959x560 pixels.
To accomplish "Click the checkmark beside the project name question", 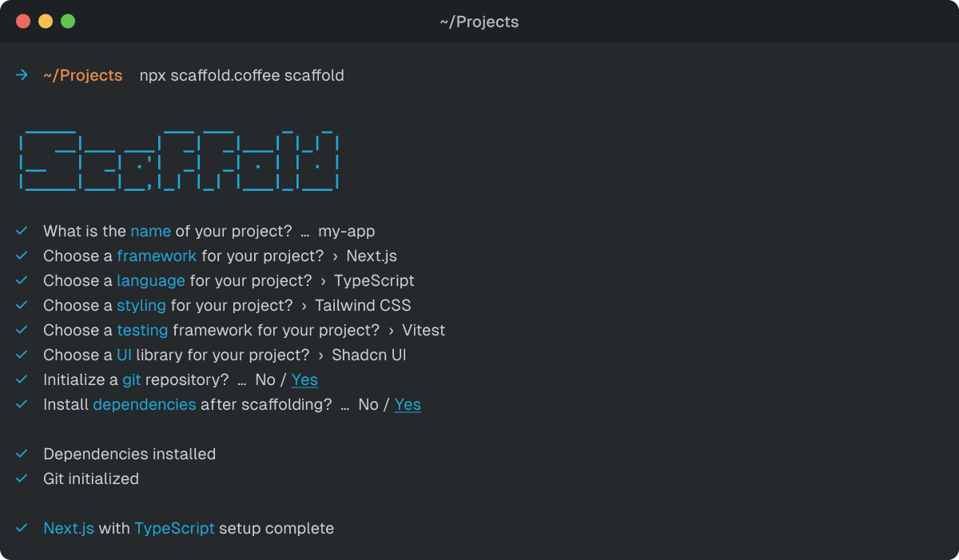I will coord(22,232).
